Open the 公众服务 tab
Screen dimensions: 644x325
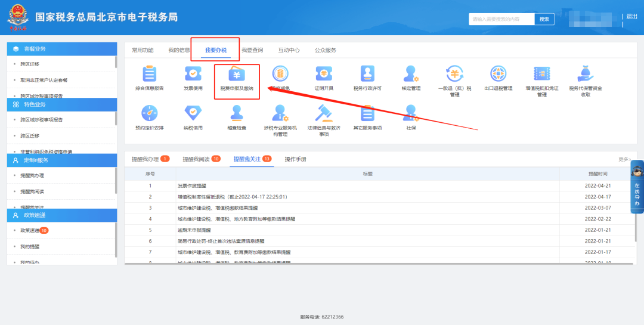[326, 50]
